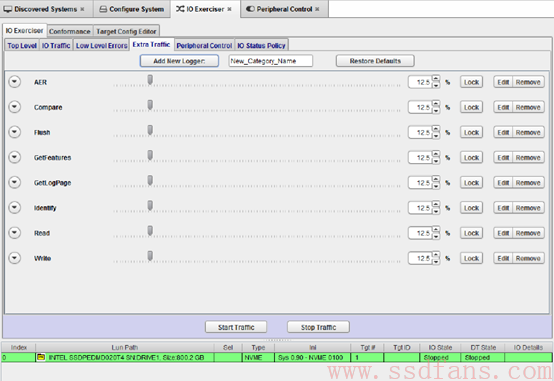Remove the Write traffic category
The width and height of the screenshot is (554, 381).
pyautogui.click(x=528, y=258)
